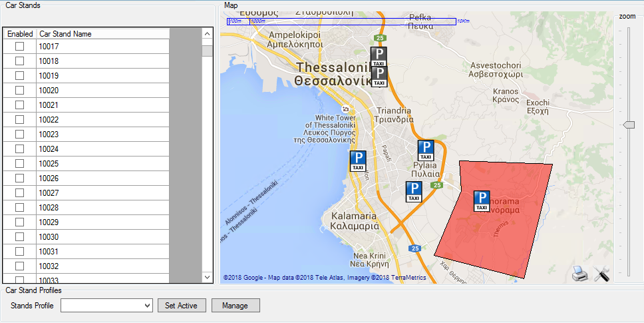Check the box for car stand 10030
Screen dimensions: 644x323
click(x=19, y=237)
